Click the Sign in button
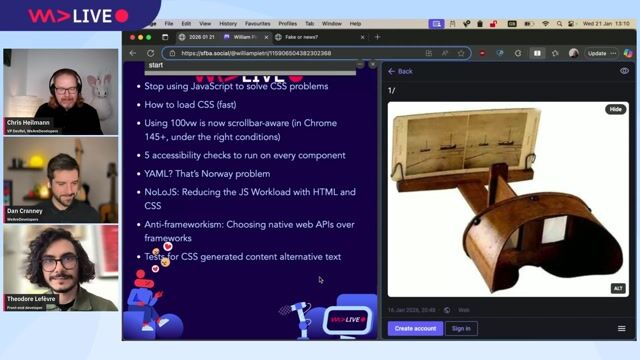The image size is (640, 360). pos(461,329)
